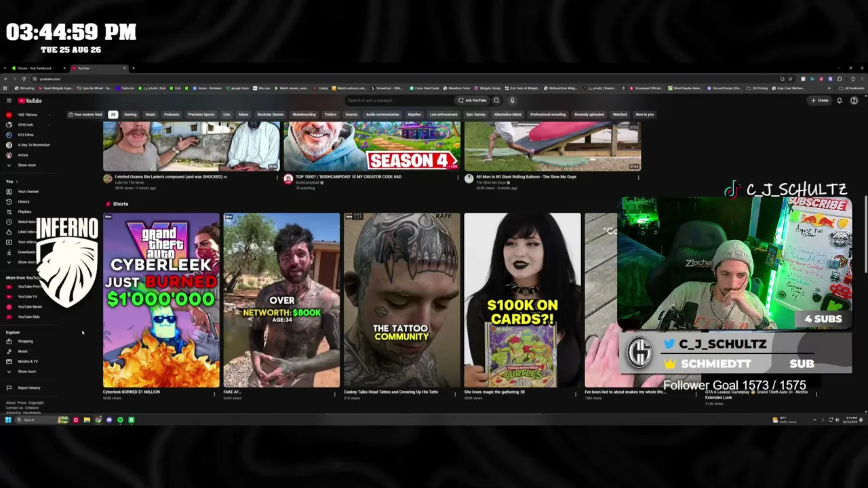Click the YouTube logo
868x488 pixels.
[x=30, y=101]
